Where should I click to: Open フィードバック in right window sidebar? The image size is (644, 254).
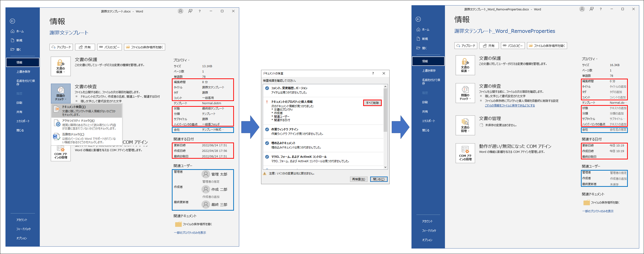coord(429,231)
